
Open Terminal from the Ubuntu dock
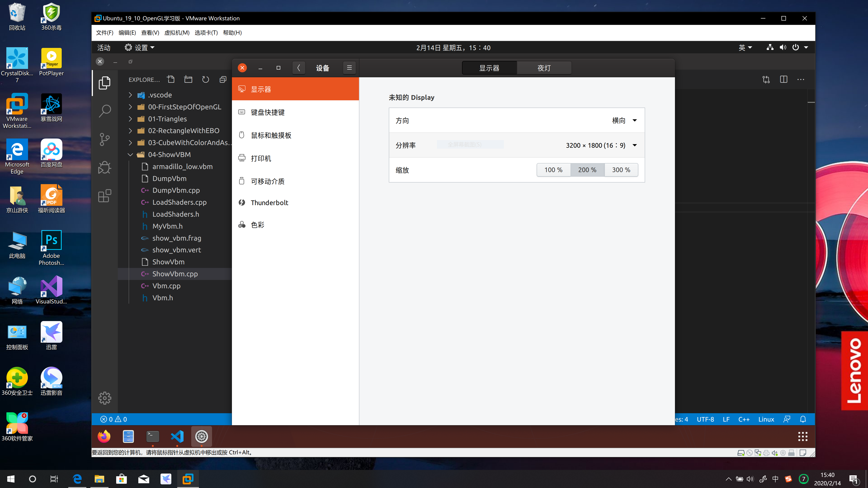[153, 436]
